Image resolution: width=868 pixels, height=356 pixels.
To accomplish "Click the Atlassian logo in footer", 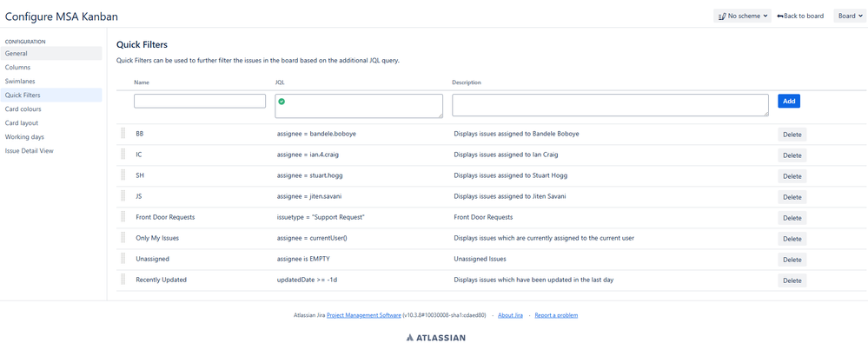I will [x=435, y=338].
